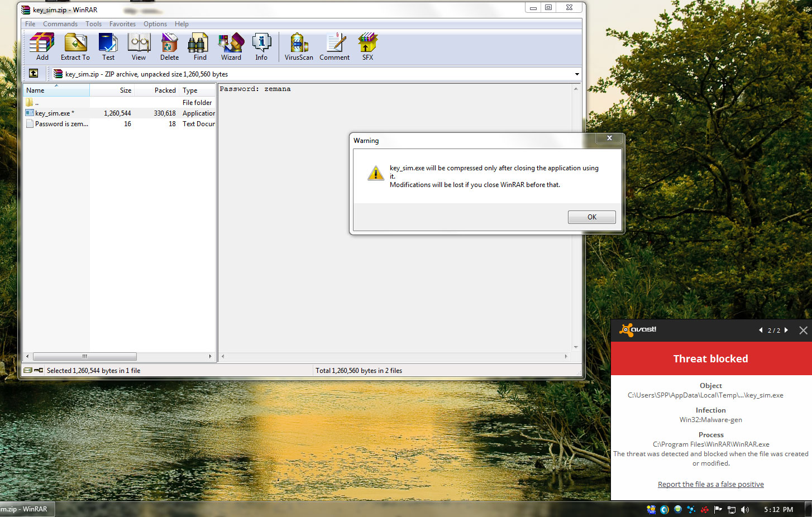Click the SFX toolbar icon
The width and height of the screenshot is (812, 517).
(x=367, y=46)
